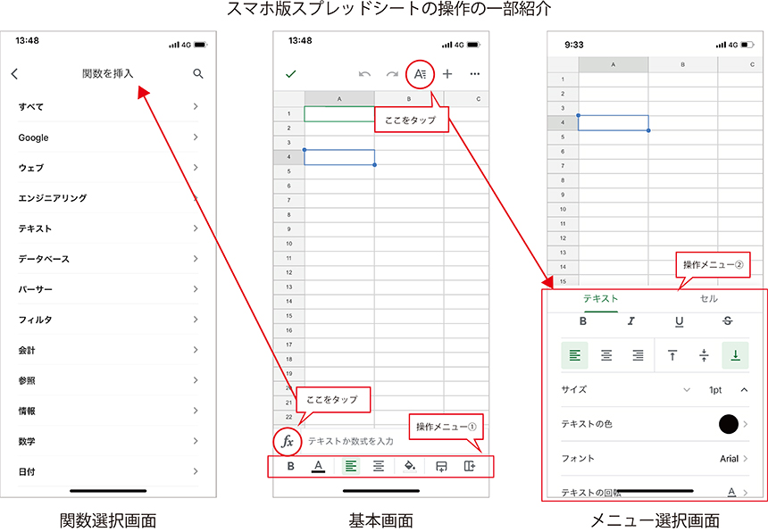Decrease font size with down chevron
Screen dimensions: 768x532
coord(687,390)
